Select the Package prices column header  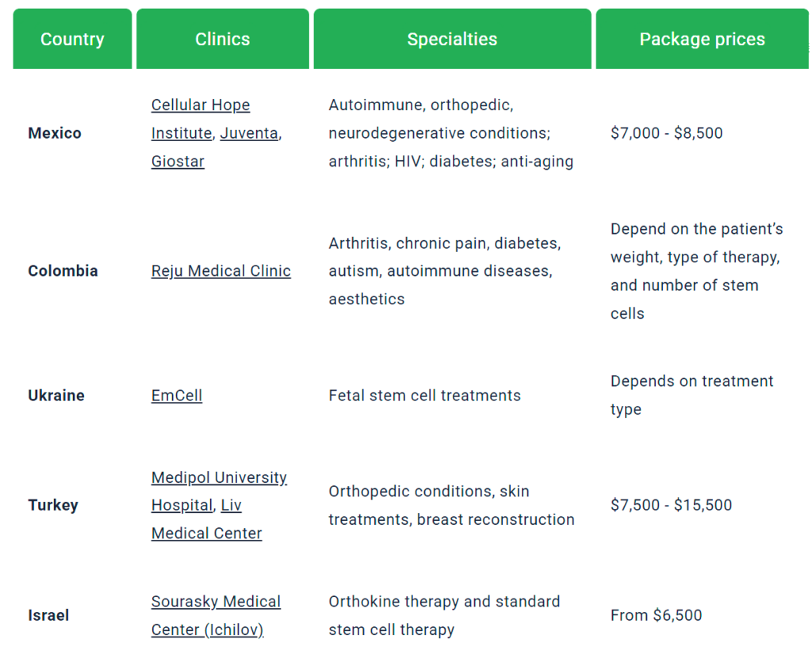tap(703, 39)
